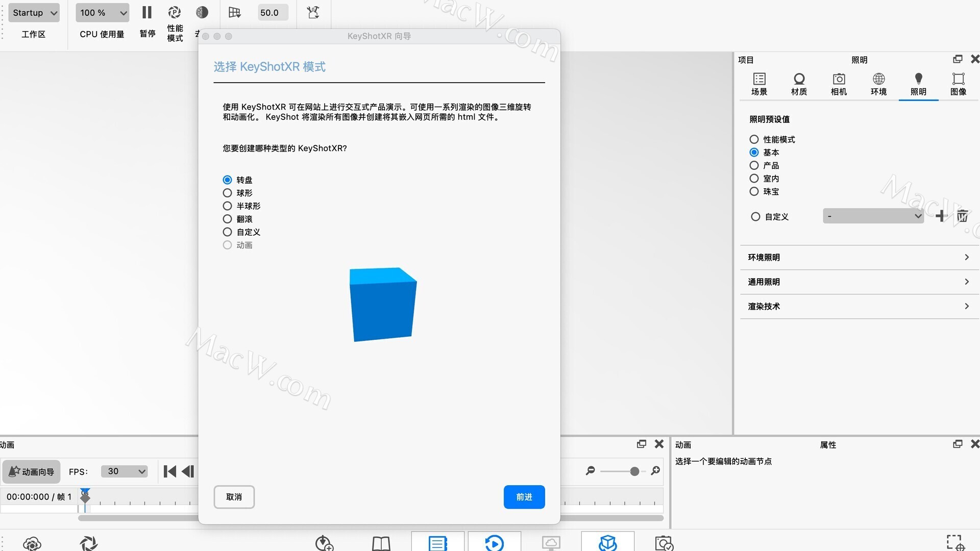Viewport: 980px width, 551px height.
Task: Click the denoise sphere icon in toolbar
Action: [202, 13]
